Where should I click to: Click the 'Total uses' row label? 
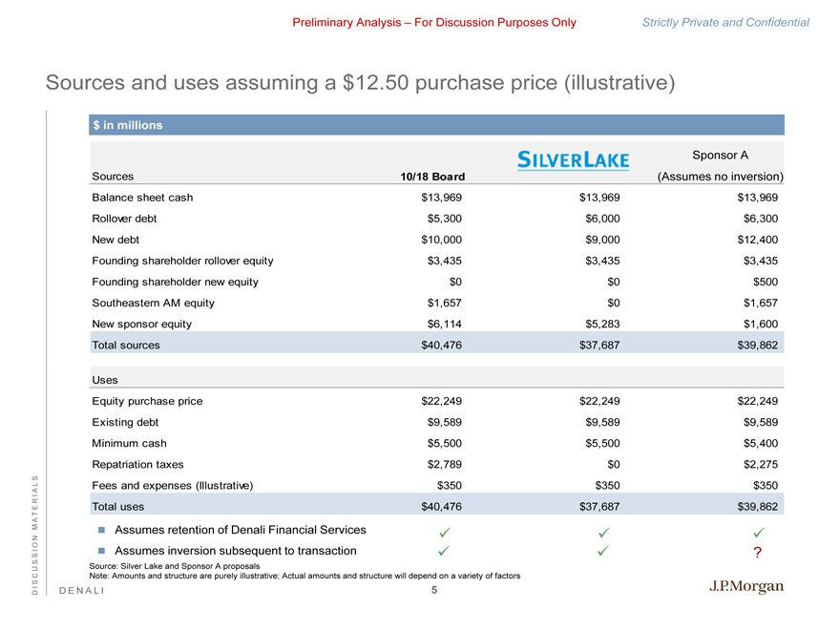click(x=118, y=507)
